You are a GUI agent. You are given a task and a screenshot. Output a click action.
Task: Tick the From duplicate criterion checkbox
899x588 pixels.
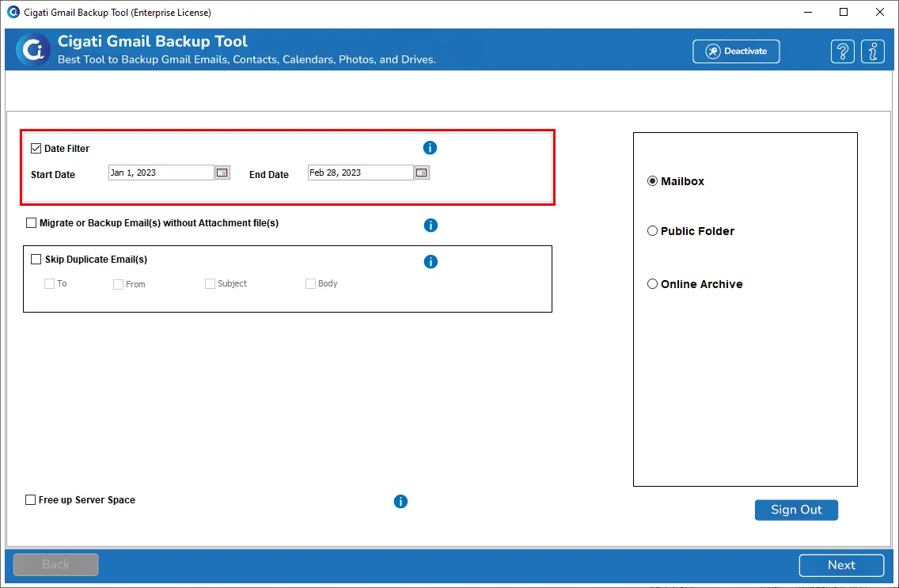click(x=118, y=284)
